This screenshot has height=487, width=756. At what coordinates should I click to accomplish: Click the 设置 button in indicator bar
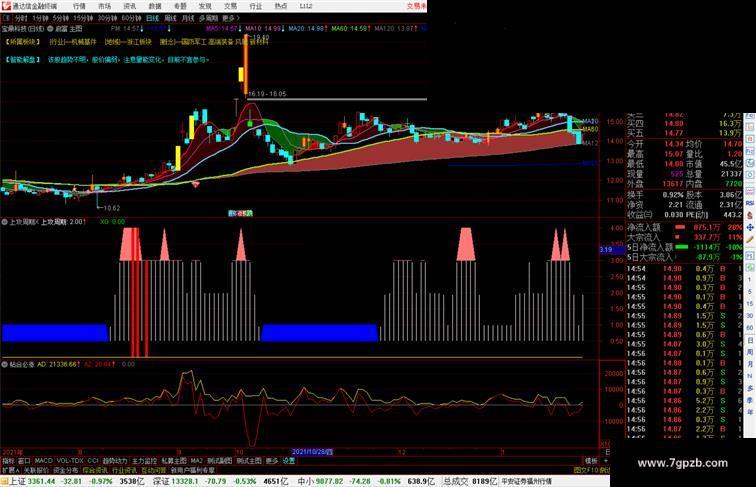tap(289, 461)
